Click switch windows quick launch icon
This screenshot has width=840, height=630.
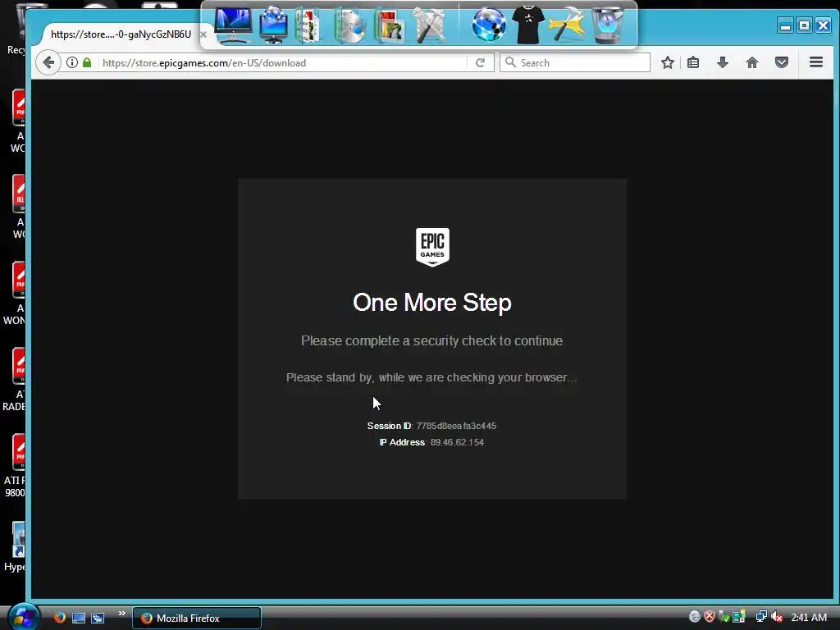click(x=98, y=619)
